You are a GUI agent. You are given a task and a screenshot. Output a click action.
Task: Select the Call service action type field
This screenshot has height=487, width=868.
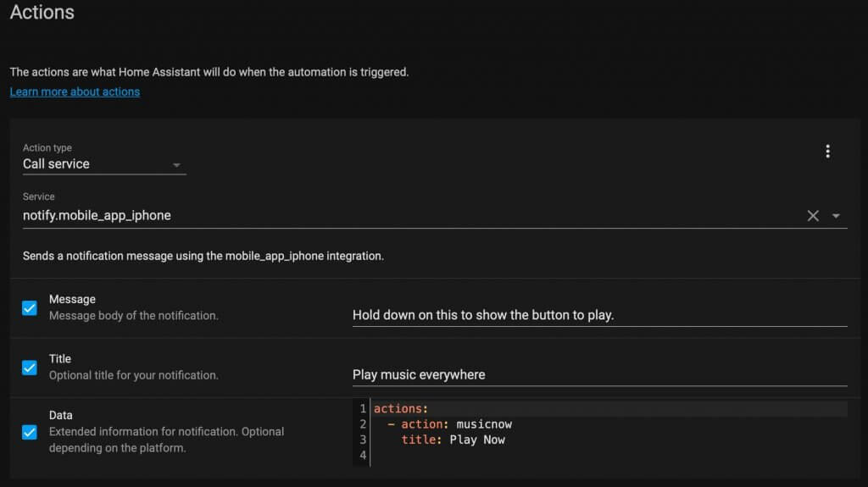(x=104, y=158)
